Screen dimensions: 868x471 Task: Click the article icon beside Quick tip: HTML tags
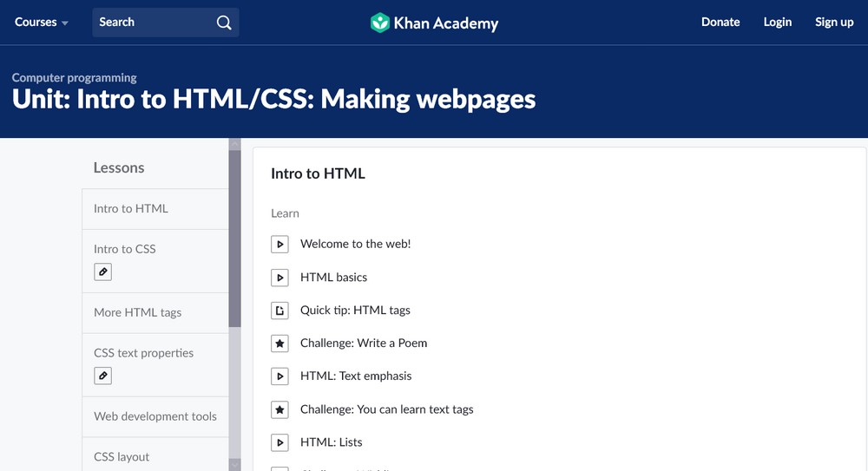click(279, 311)
